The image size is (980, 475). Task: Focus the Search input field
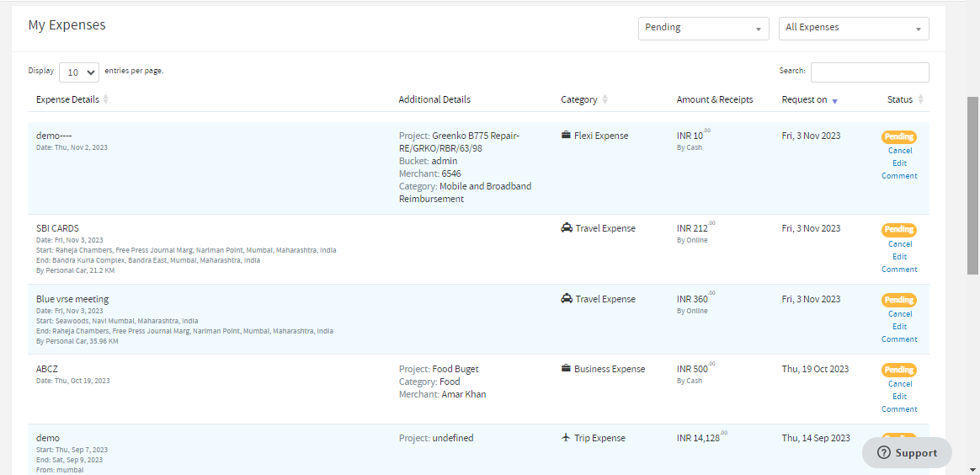870,72
